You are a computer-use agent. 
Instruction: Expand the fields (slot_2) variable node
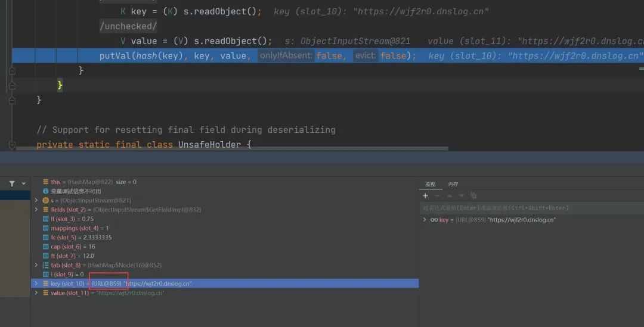36,210
